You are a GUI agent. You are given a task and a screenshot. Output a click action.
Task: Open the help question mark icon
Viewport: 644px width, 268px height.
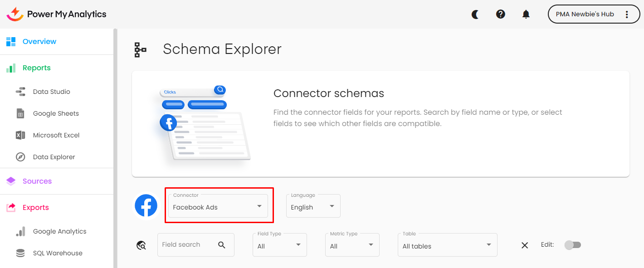[x=500, y=15]
